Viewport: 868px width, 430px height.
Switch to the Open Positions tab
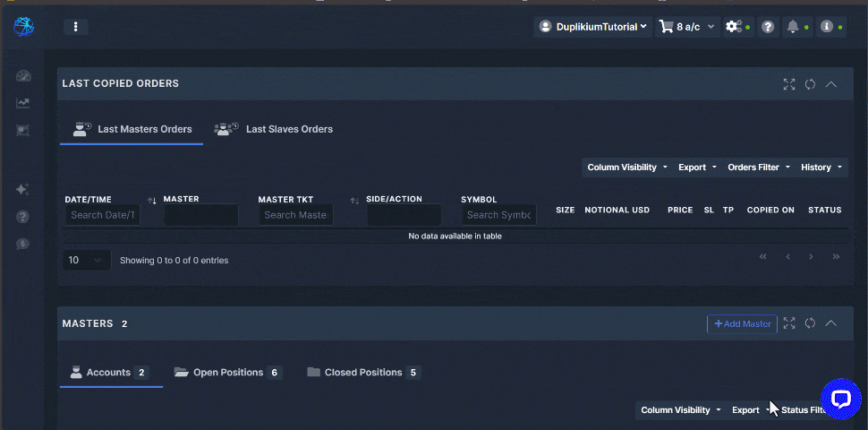point(228,373)
